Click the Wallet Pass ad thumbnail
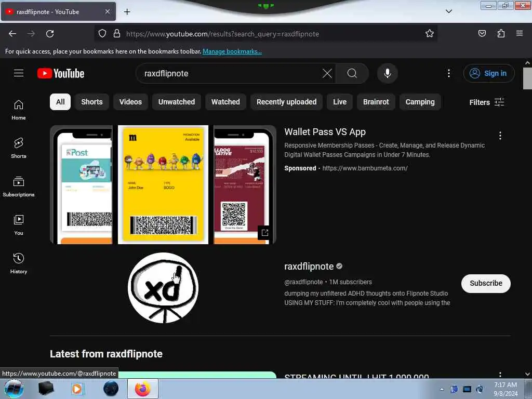The height and width of the screenshot is (399, 532). 163,184
